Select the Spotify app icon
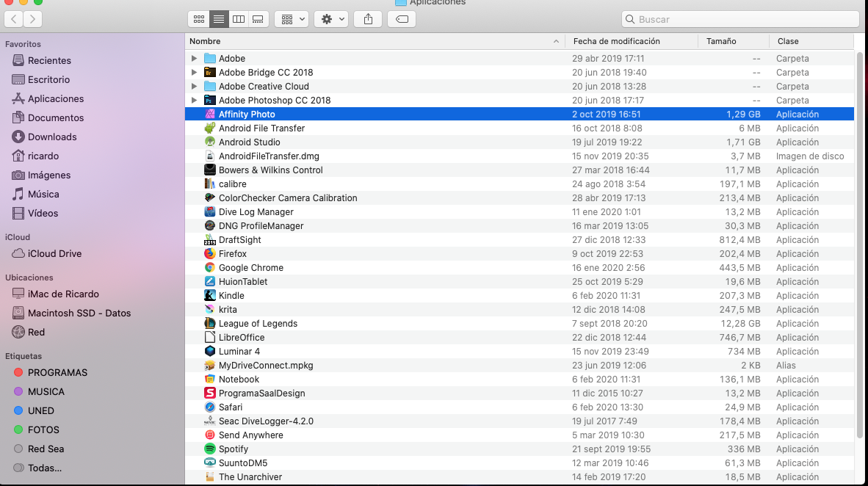868x486 pixels. click(x=210, y=449)
